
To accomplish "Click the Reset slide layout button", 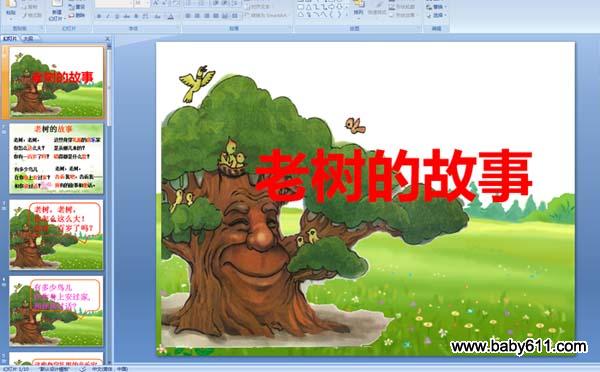I will 77,7.
